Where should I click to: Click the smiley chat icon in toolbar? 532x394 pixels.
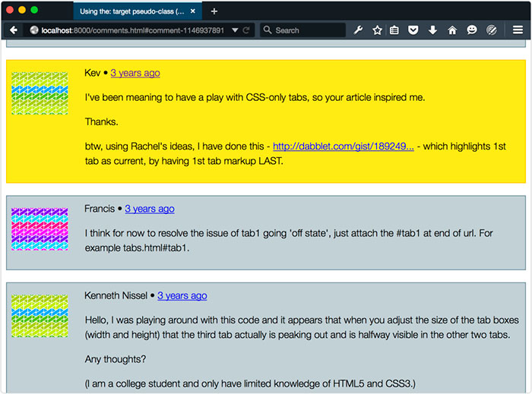472,30
